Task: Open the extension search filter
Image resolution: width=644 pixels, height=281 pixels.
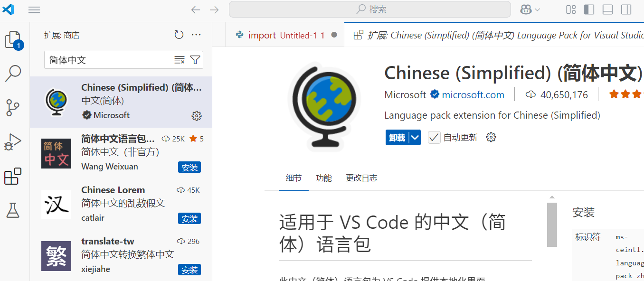Action: click(195, 60)
